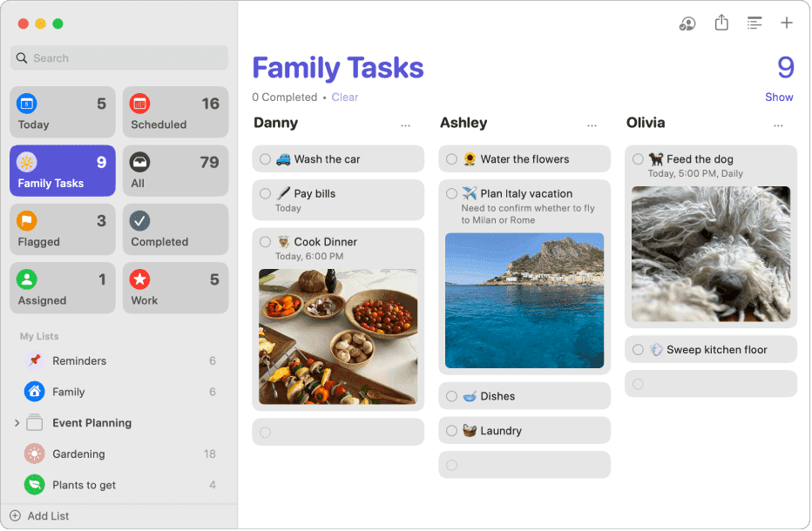Share the Family Tasks list

click(x=721, y=24)
